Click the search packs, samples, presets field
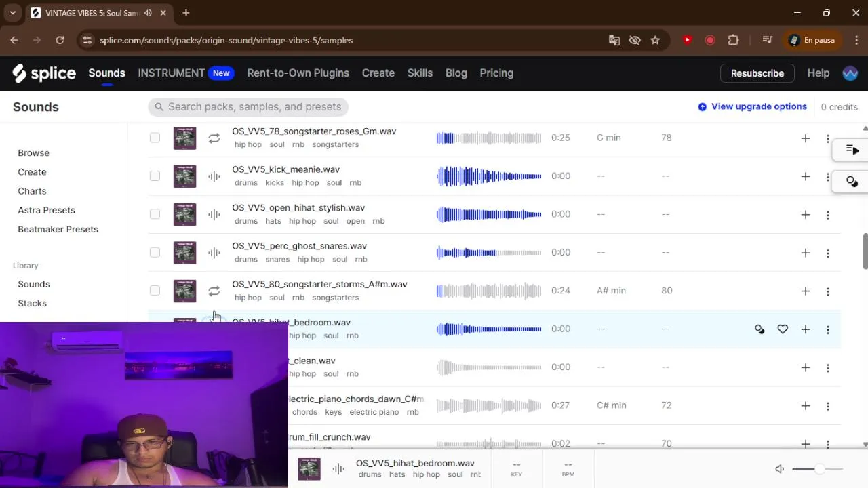 (x=248, y=106)
